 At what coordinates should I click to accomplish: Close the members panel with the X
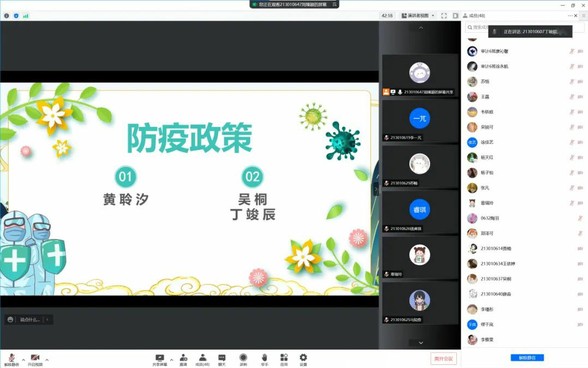point(576,15)
